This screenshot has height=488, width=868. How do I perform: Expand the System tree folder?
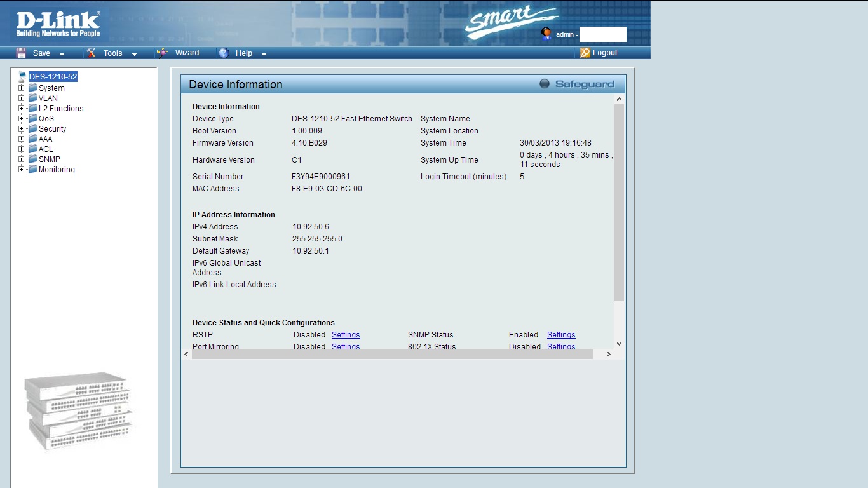point(22,88)
